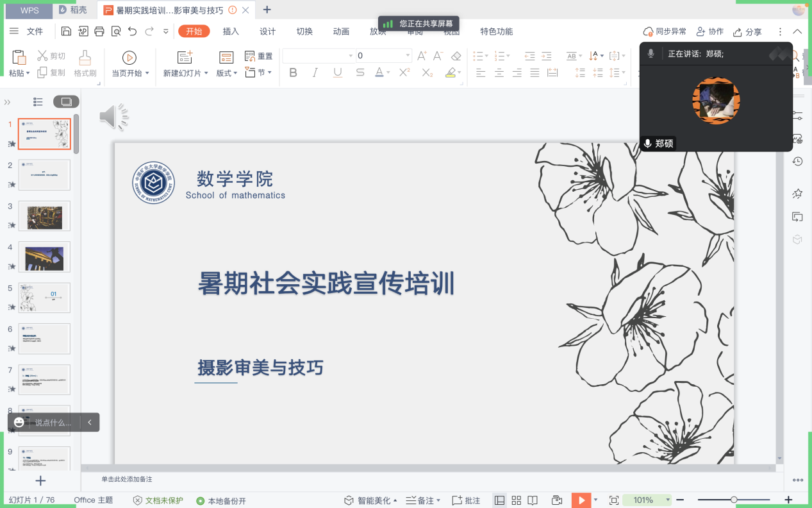
Task: Open the Paste (粘贴) dropdown
Action: coord(19,73)
